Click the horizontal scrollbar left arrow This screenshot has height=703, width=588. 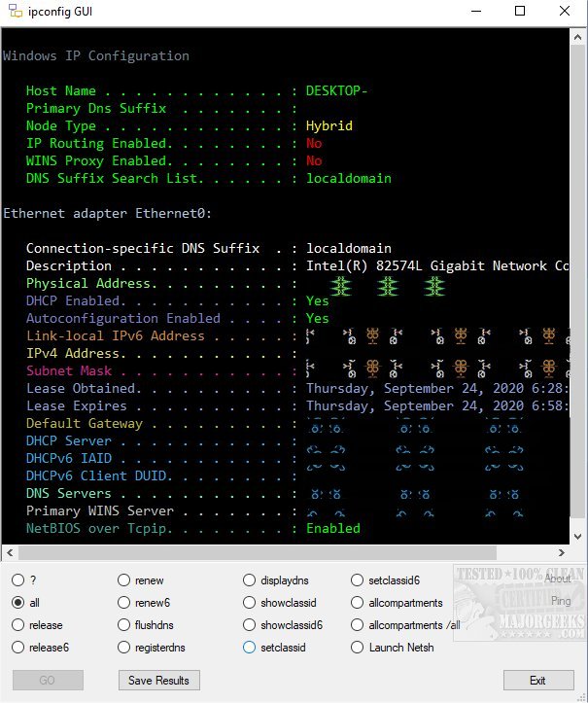tap(10, 553)
